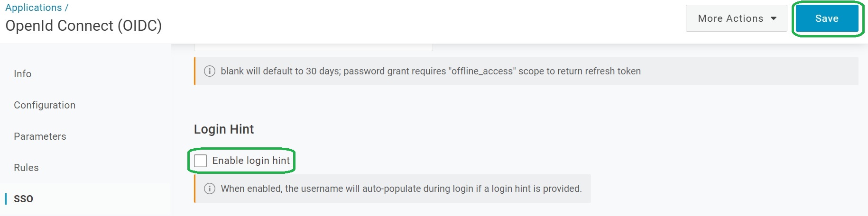Click the OpenId Connect (OIDC) page title
The image size is (868, 216).
coord(83,26)
